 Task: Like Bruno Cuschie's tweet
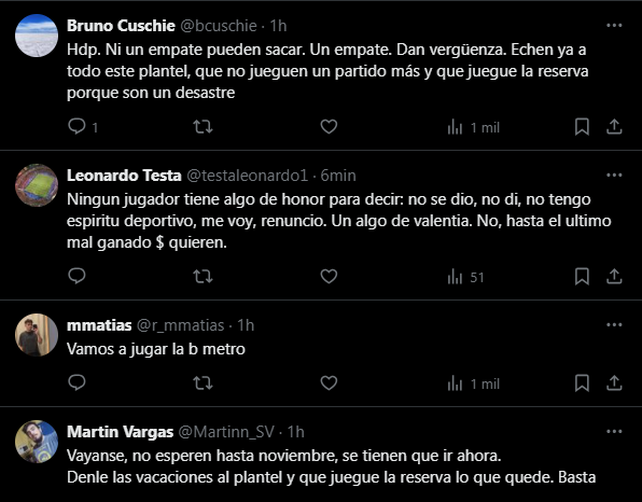click(x=328, y=127)
